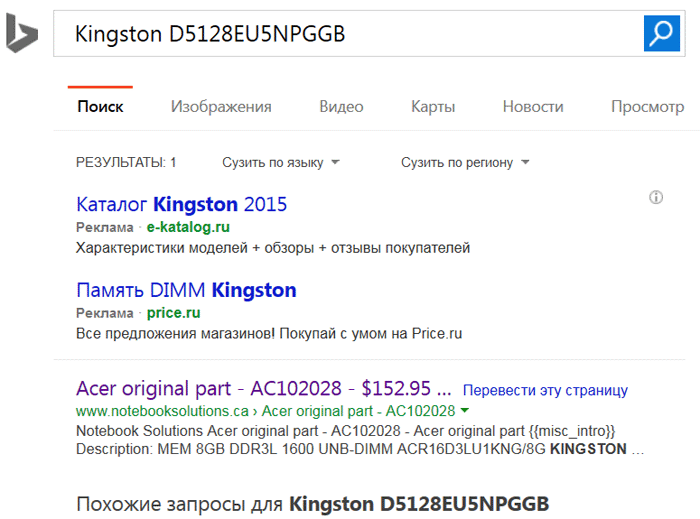This screenshot has width=700, height=519.
Task: Click the Все предложения магазинов description text
Action: pyautogui.click(x=269, y=333)
